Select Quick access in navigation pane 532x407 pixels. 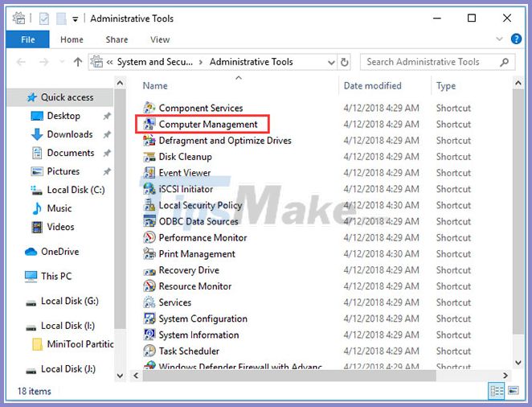click(x=60, y=97)
